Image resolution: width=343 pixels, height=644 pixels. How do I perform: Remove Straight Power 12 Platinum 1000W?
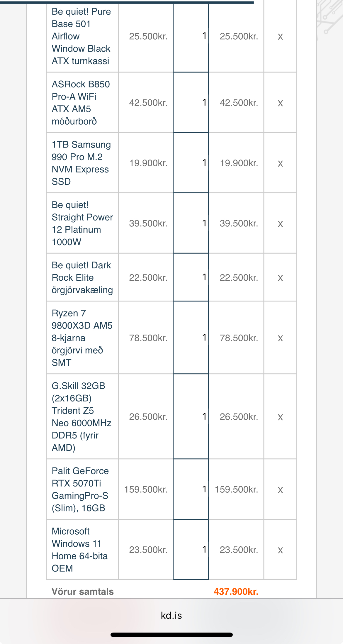pyautogui.click(x=280, y=224)
